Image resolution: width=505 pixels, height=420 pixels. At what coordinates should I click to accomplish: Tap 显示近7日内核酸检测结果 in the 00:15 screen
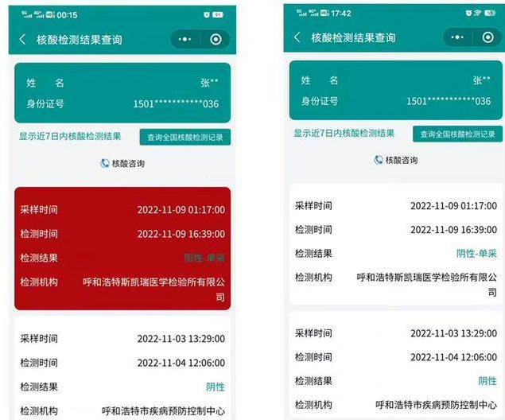70,136
